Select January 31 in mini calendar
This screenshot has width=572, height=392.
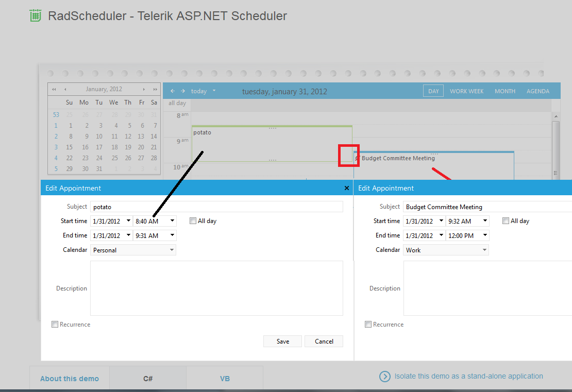pos(99,169)
